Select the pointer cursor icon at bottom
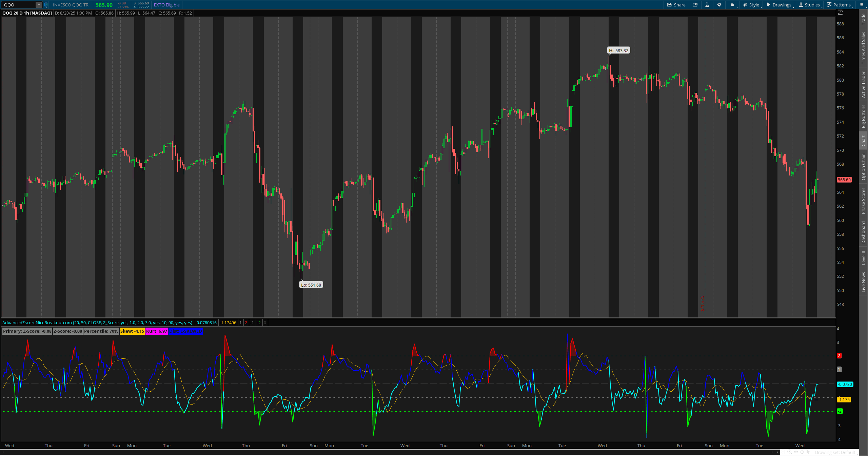Screen dimensions: 868x456 [x=808, y=452]
